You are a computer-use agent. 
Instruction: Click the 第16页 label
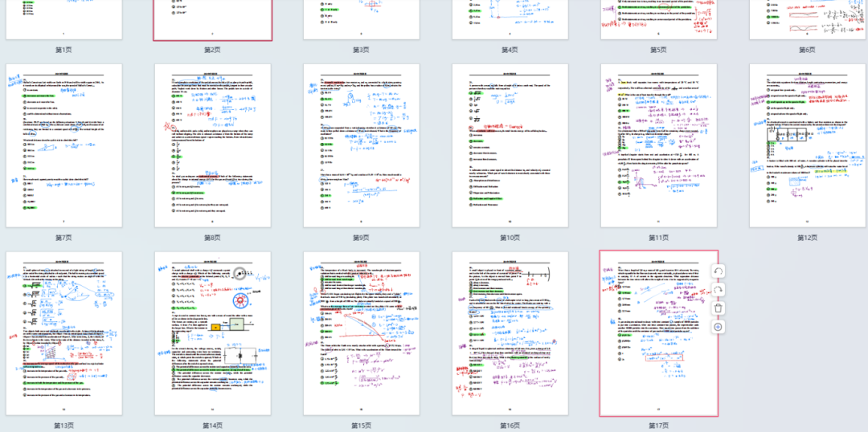tap(510, 426)
